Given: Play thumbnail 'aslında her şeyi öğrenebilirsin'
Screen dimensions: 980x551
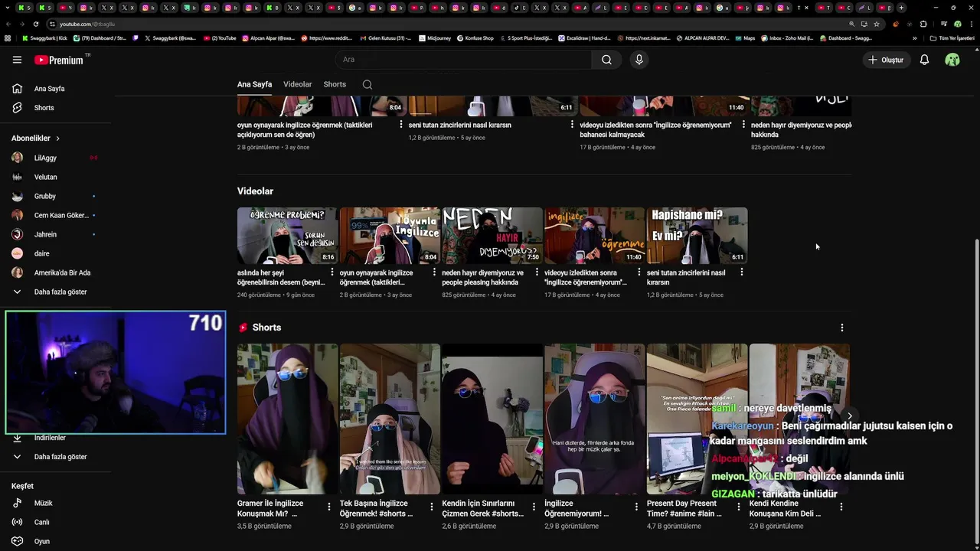Looking at the screenshot, I should [x=287, y=236].
